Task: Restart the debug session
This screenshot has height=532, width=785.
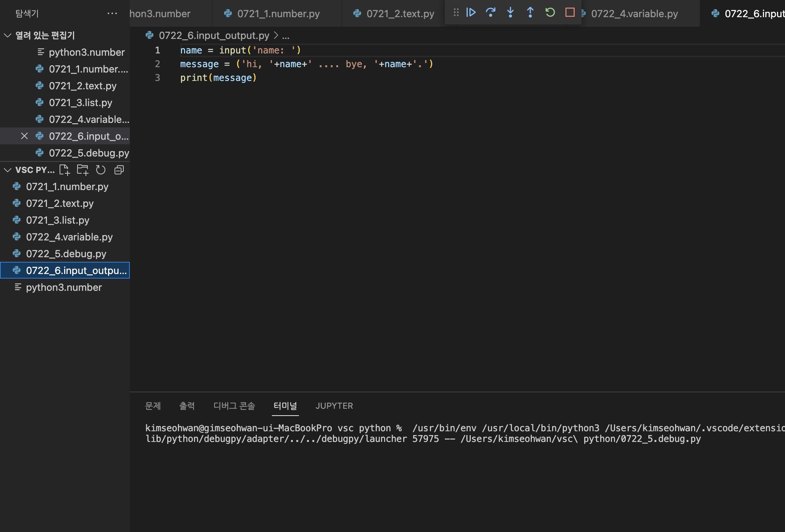Action: [550, 13]
